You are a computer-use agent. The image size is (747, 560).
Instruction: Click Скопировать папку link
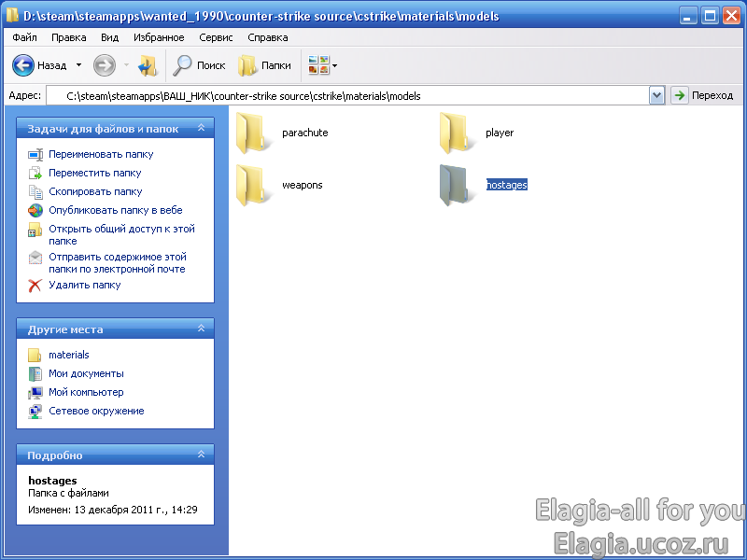(x=95, y=191)
